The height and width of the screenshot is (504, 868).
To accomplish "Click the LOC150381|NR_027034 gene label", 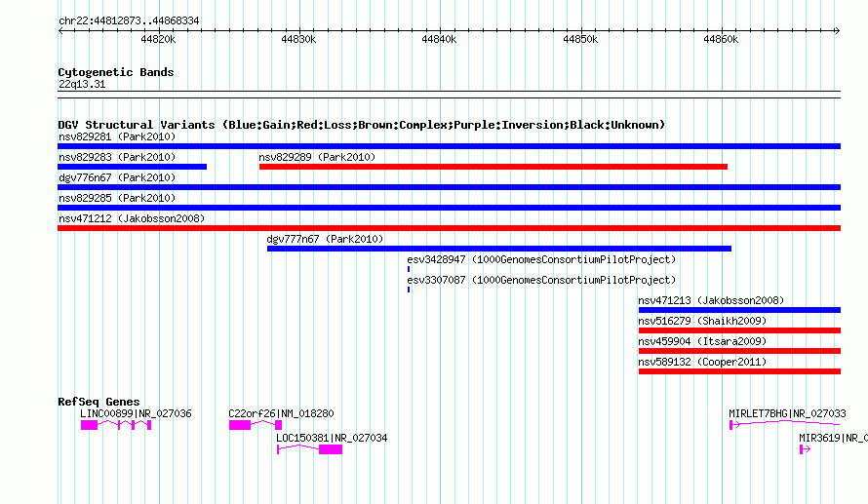I will [x=332, y=438].
